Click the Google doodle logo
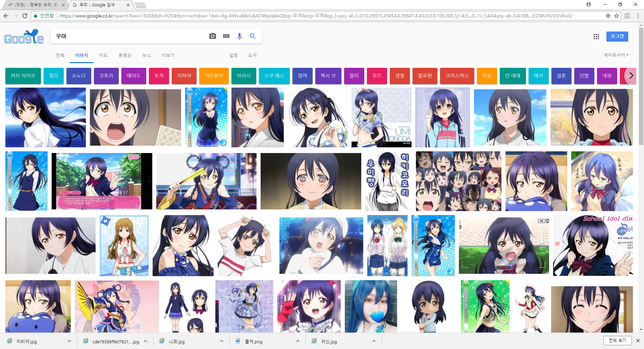 coord(24,37)
